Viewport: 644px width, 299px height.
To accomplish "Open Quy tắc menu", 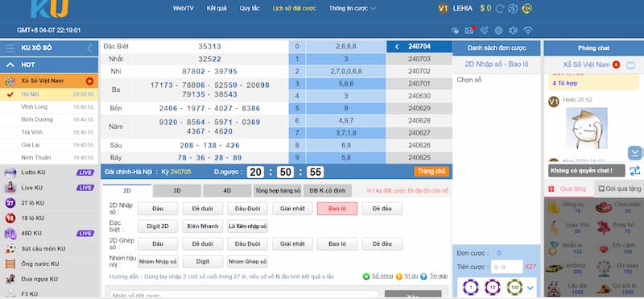I will (250, 8).
